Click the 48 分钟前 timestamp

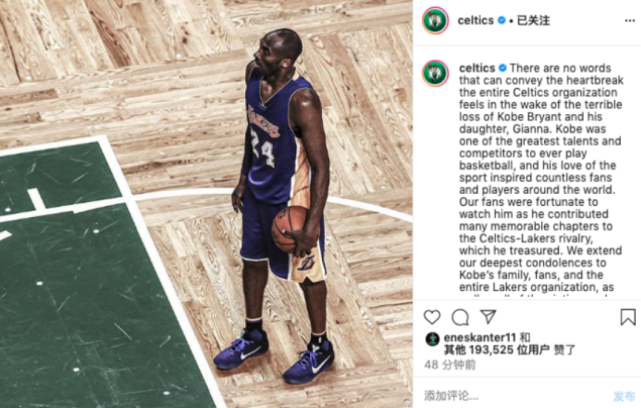pos(450,365)
